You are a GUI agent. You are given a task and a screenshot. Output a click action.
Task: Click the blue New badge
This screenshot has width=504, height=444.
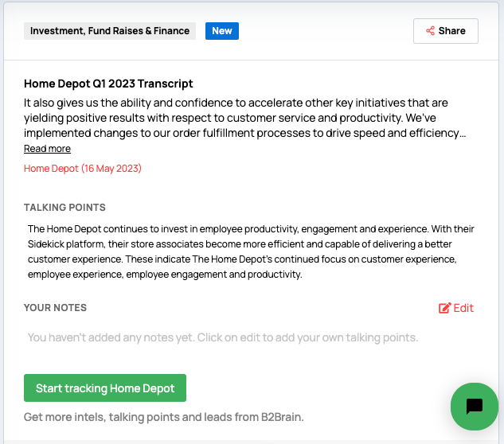coord(222,31)
